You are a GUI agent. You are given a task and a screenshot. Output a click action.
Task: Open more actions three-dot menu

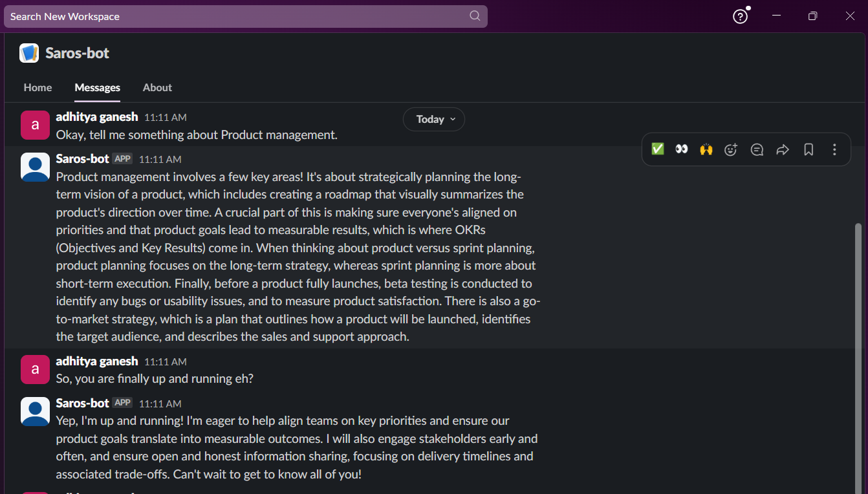834,149
